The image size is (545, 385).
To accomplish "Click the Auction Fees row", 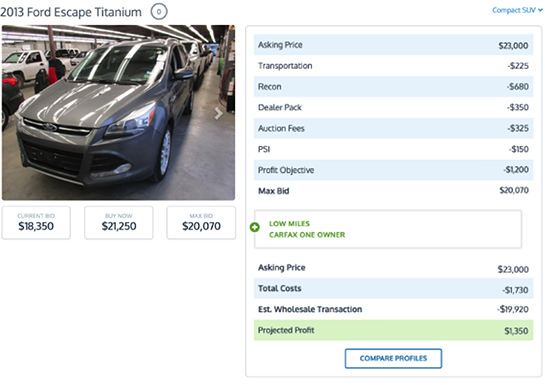I will (393, 128).
